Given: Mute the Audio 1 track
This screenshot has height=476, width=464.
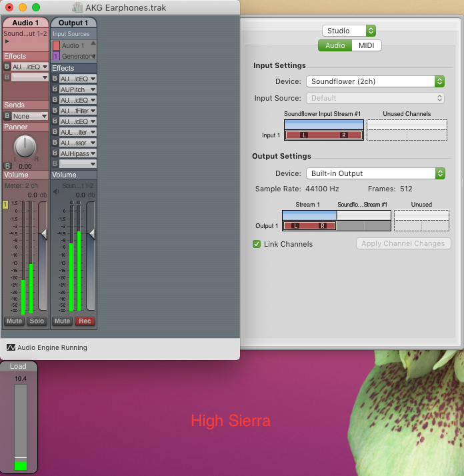Looking at the screenshot, I should coord(14,321).
